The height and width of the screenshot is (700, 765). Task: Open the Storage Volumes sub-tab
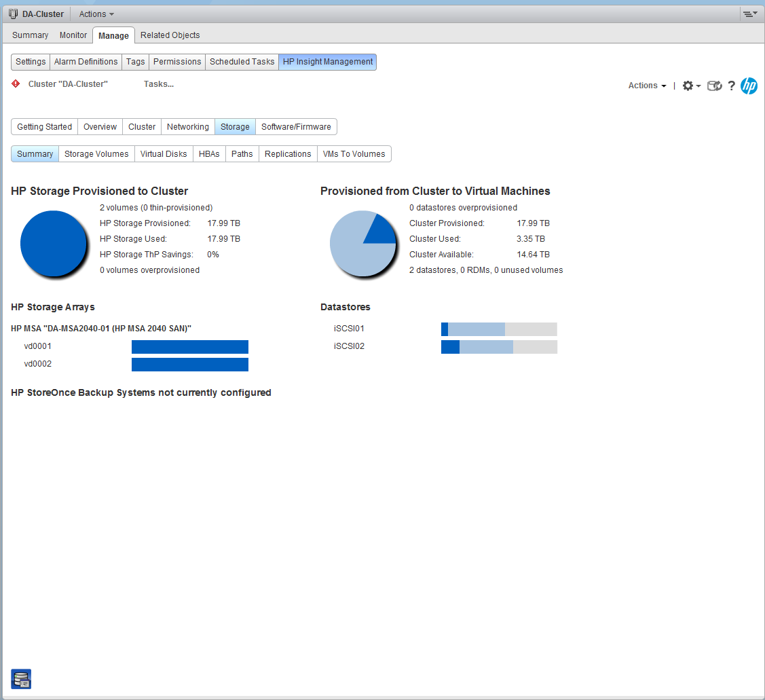click(96, 153)
